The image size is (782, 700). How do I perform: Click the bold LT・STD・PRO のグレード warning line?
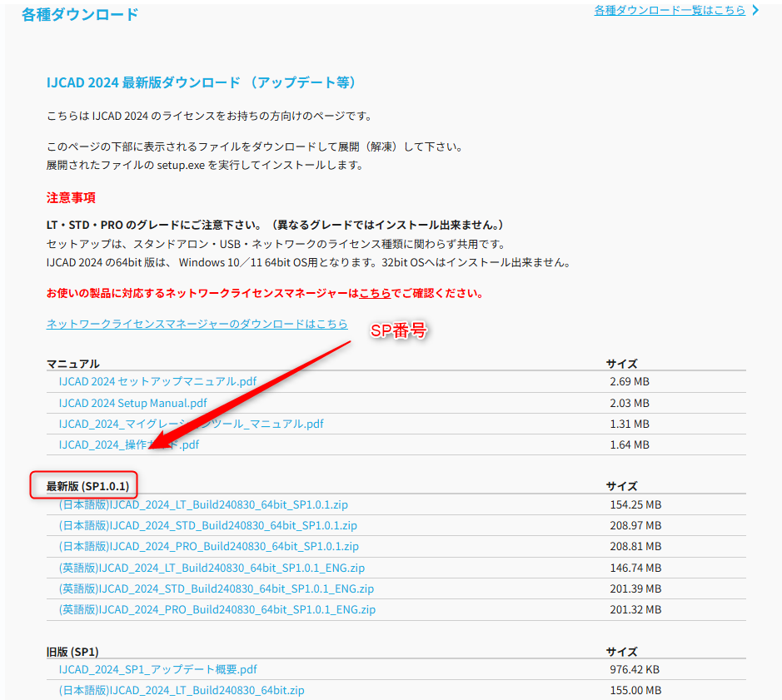tap(277, 225)
